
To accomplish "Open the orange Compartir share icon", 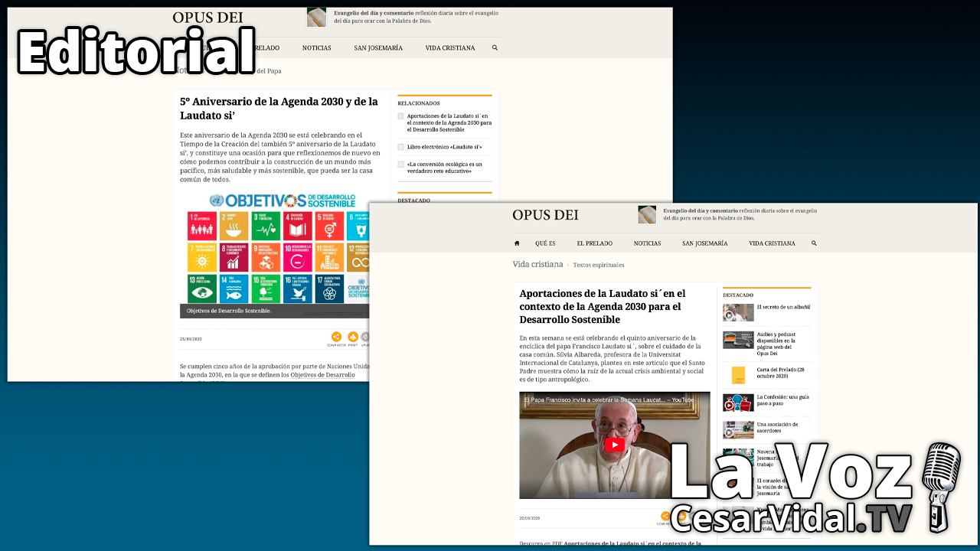I will [x=337, y=335].
